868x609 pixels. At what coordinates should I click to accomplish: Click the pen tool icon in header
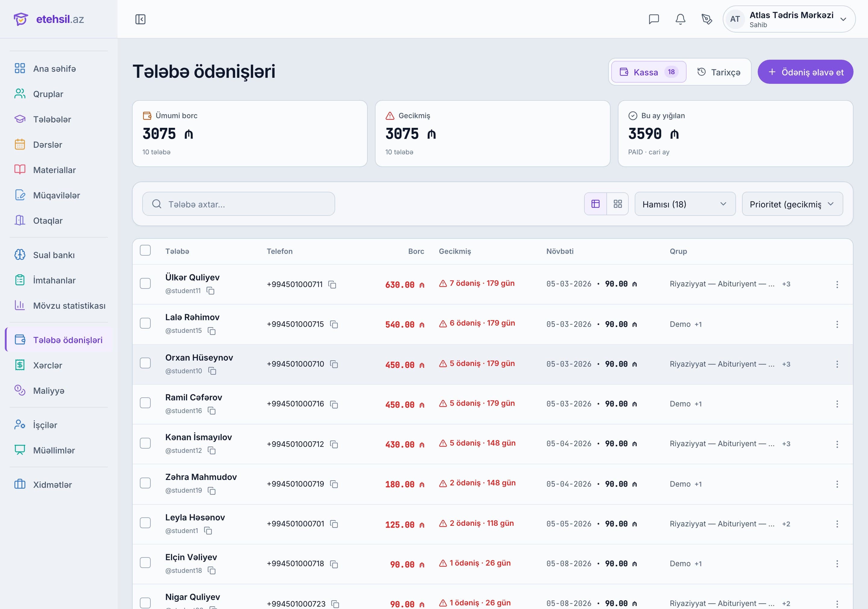[x=706, y=19]
